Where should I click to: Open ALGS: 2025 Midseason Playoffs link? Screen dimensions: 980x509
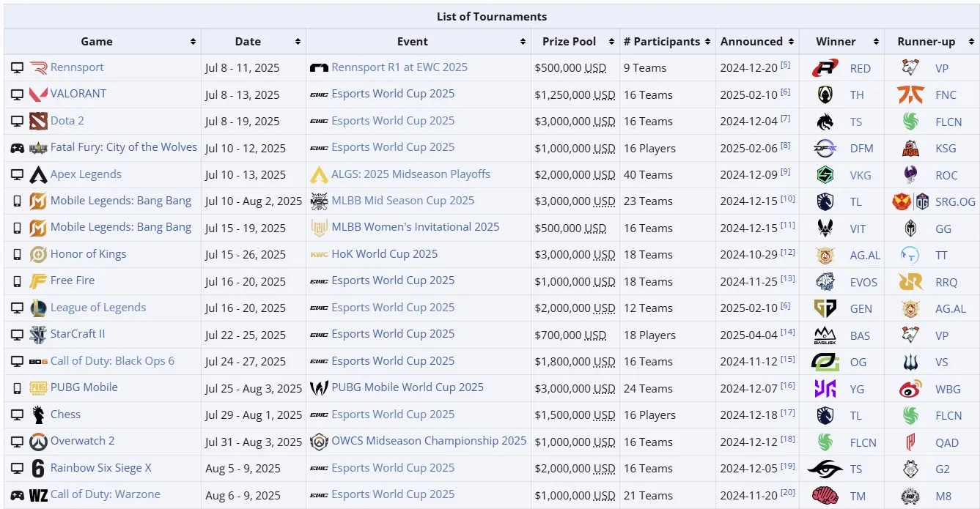pyautogui.click(x=410, y=174)
